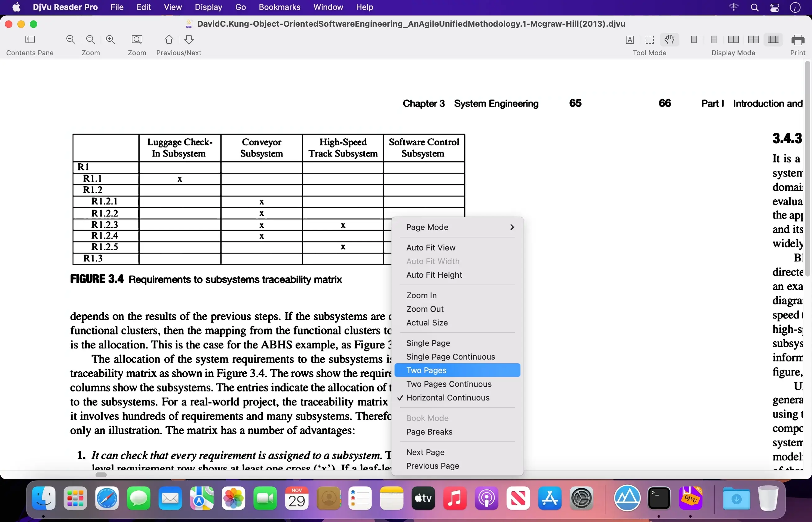Image resolution: width=812 pixels, height=522 pixels.
Task: Switch to two-page display mode icon
Action: point(733,40)
